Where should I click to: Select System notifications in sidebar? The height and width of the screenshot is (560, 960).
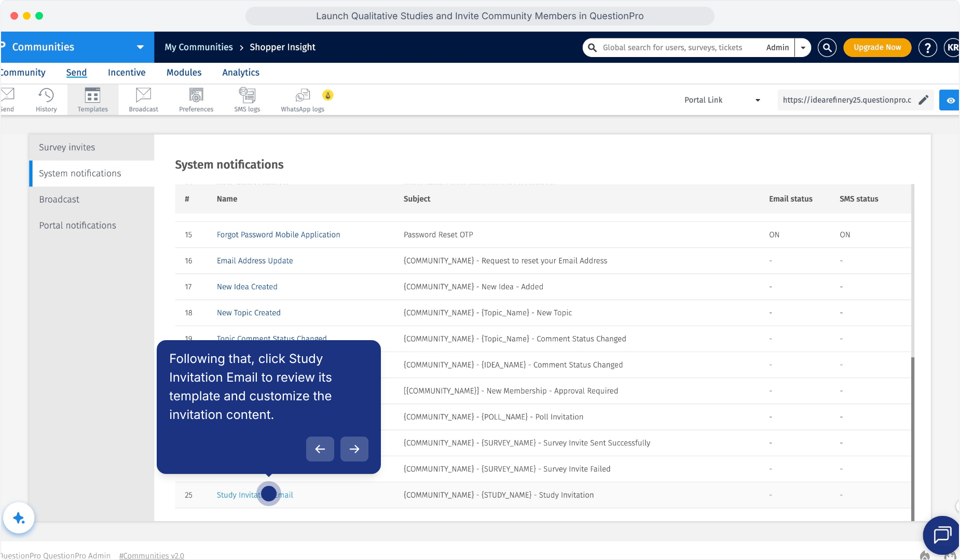click(91, 173)
